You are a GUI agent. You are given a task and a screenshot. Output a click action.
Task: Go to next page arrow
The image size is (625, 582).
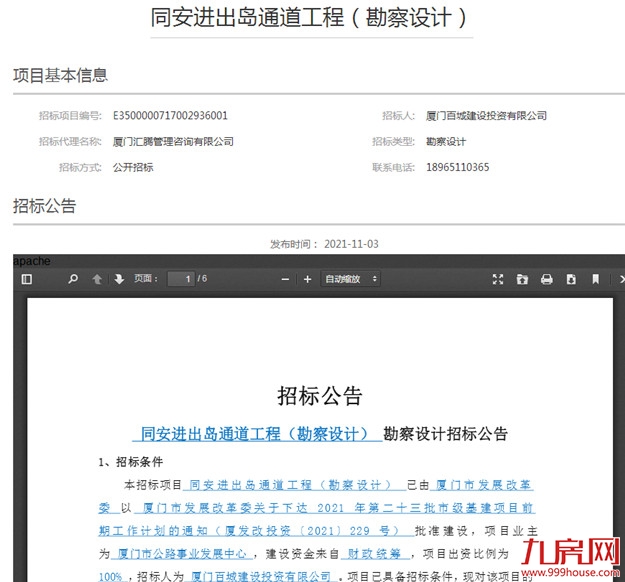[x=119, y=279]
